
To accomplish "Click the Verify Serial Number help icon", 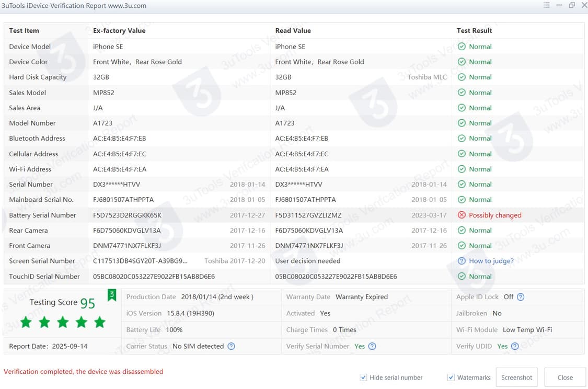I will pos(372,346).
